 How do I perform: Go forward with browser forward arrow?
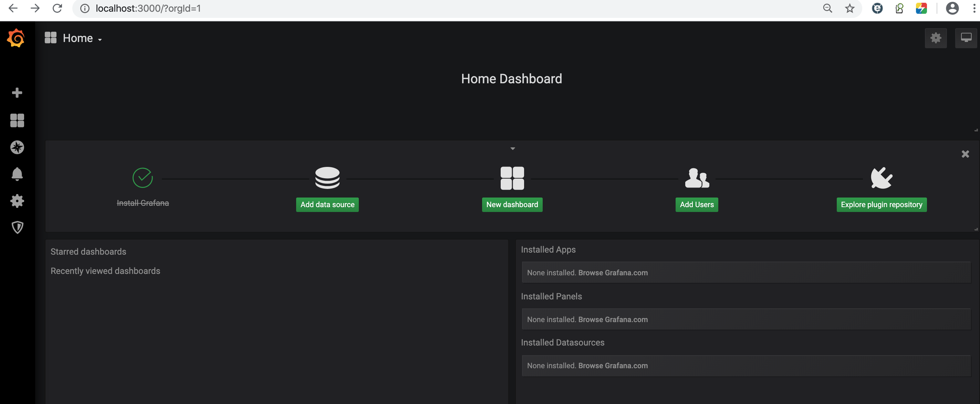click(x=35, y=8)
